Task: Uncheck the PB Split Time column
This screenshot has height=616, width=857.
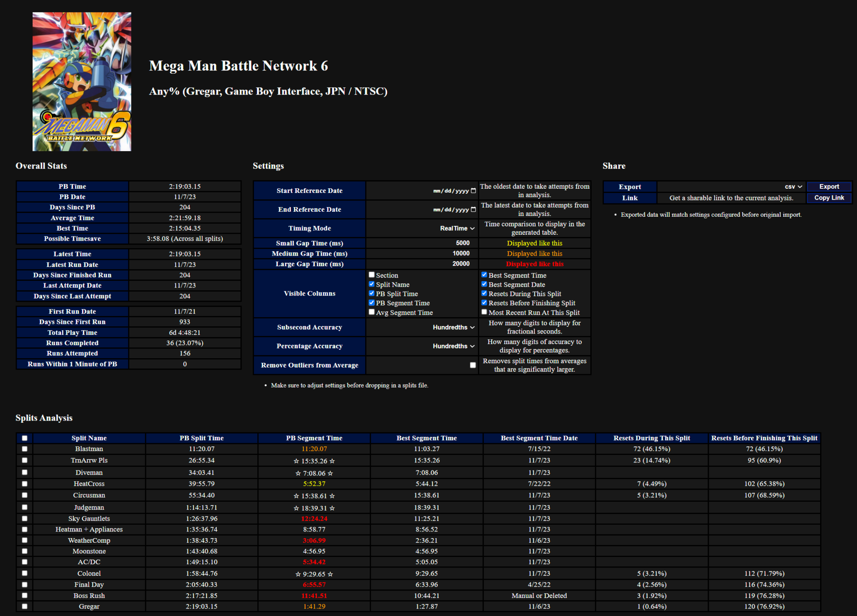Action: coord(372,293)
